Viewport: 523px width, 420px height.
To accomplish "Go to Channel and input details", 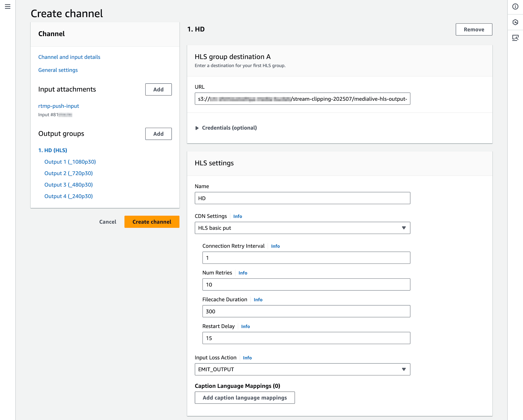I will 69,57.
